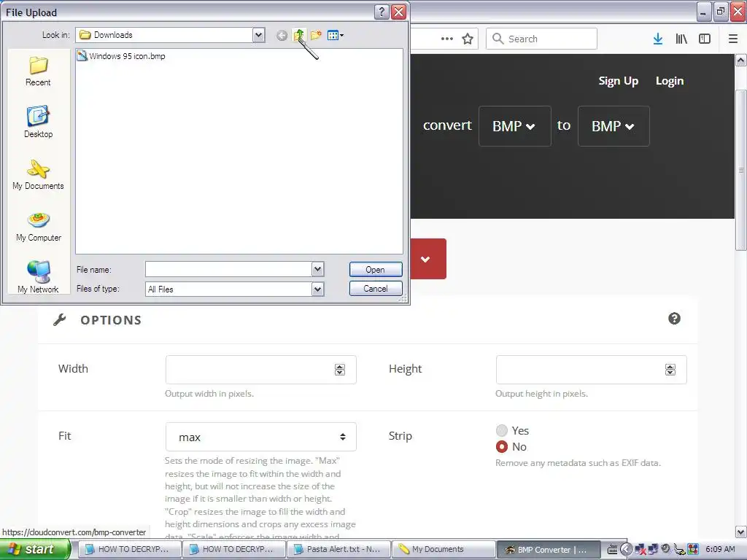Click the Options help question icon
The width and height of the screenshot is (747, 560).
[674, 319]
